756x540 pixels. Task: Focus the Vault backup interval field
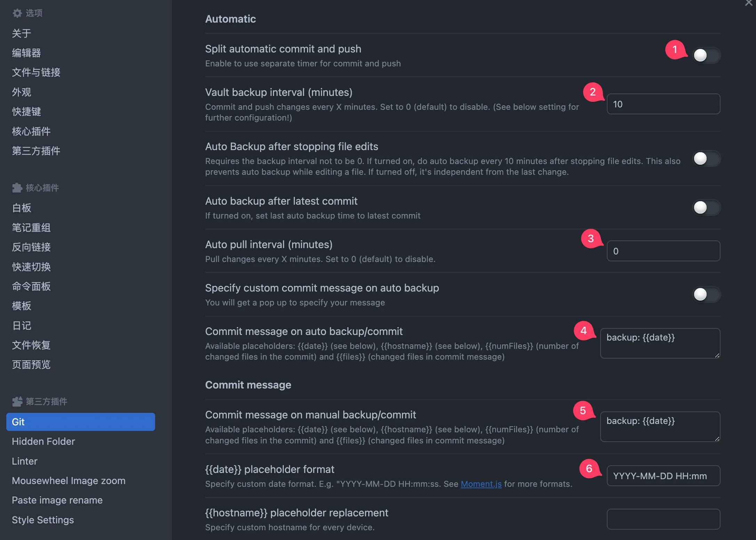point(663,104)
